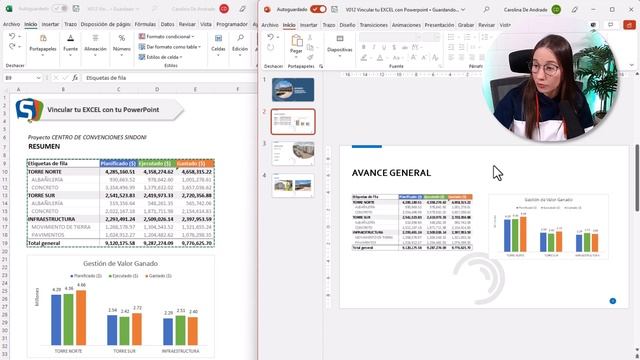Open Número group in Excel ribbon

(122, 45)
